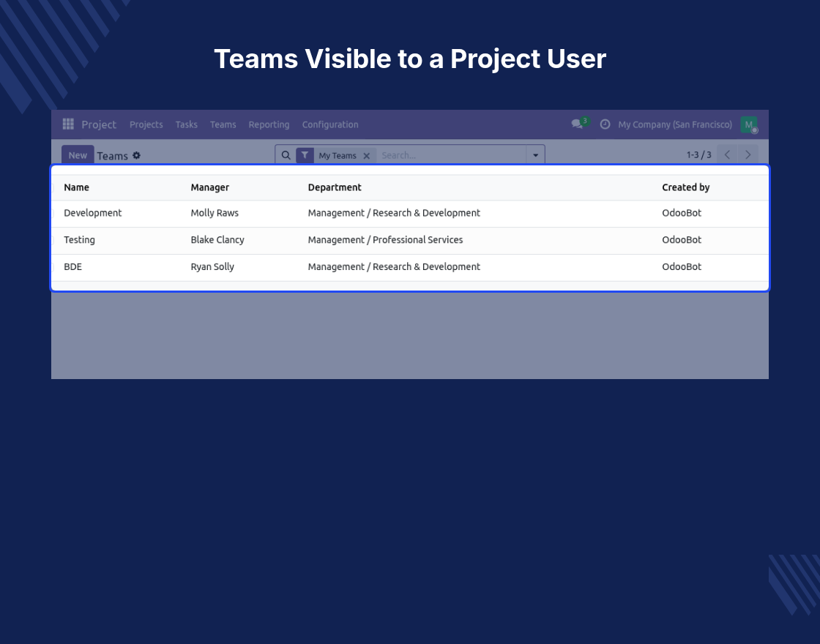Viewport: 820px width, 644px height.
Task: Sort by the Name column header
Action: point(76,187)
